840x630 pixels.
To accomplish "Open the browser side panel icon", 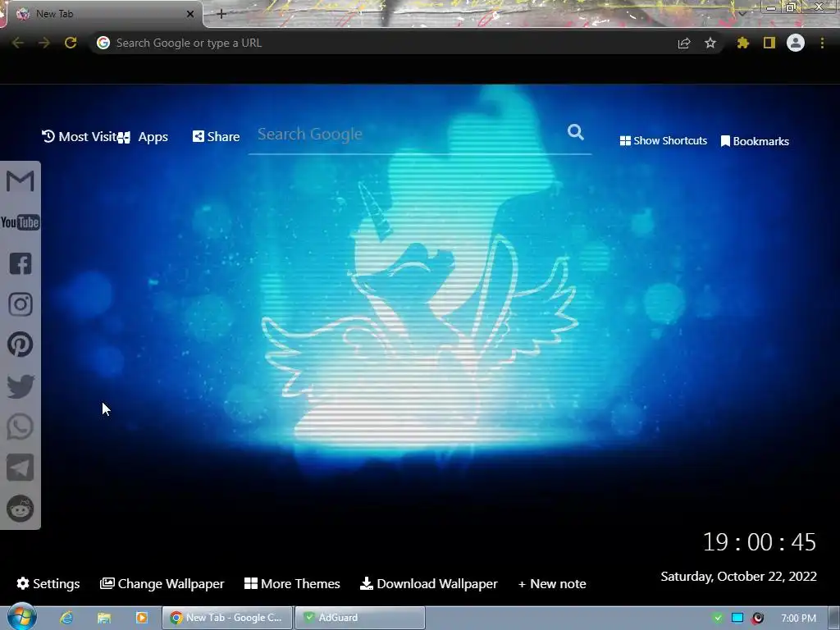I will [x=769, y=43].
